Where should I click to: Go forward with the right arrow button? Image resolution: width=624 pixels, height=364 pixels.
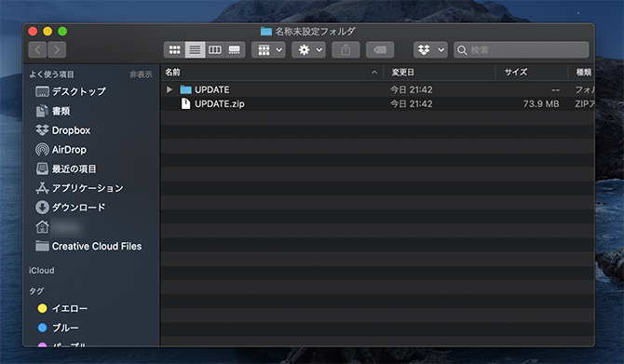click(57, 49)
